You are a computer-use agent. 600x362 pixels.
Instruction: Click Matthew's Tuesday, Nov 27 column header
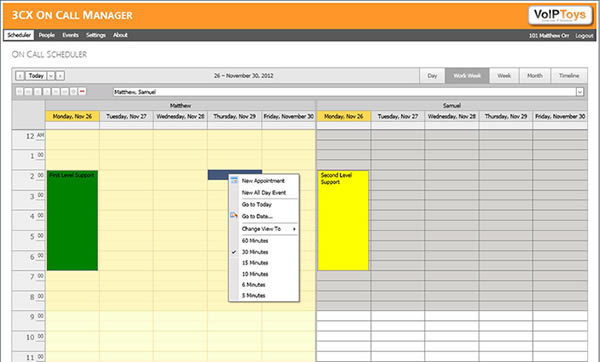click(x=126, y=116)
